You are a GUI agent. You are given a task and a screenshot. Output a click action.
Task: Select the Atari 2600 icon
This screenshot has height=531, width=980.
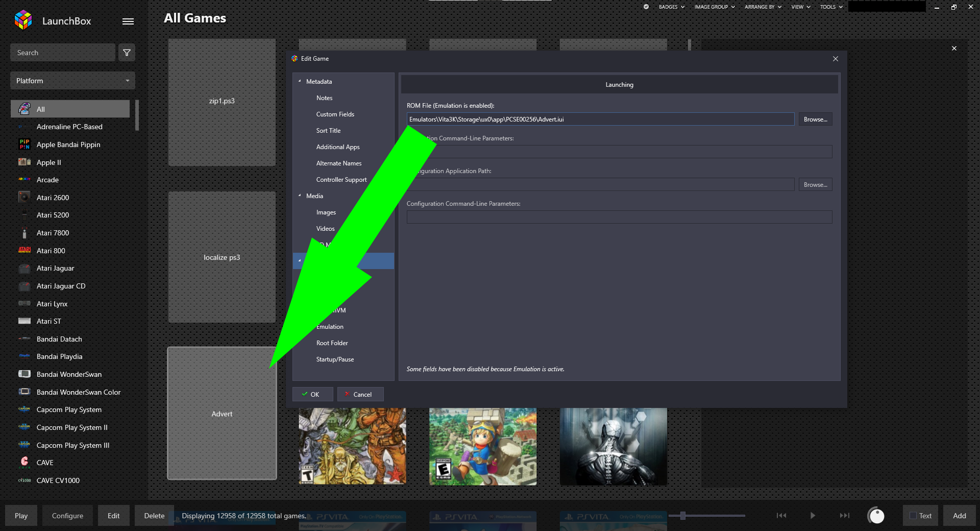(x=24, y=197)
